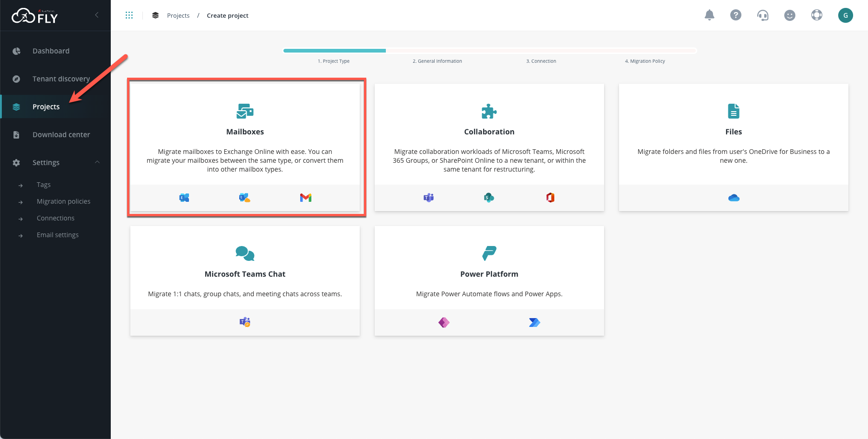Click the SharePoint icon on the Collaboration card
This screenshot has width=868, height=439.
click(x=489, y=197)
